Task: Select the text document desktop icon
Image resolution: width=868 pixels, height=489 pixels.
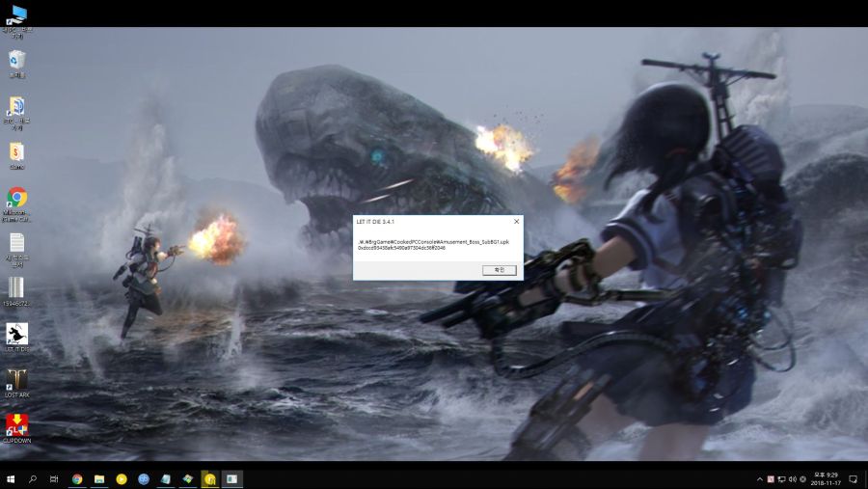Action: coord(16,243)
